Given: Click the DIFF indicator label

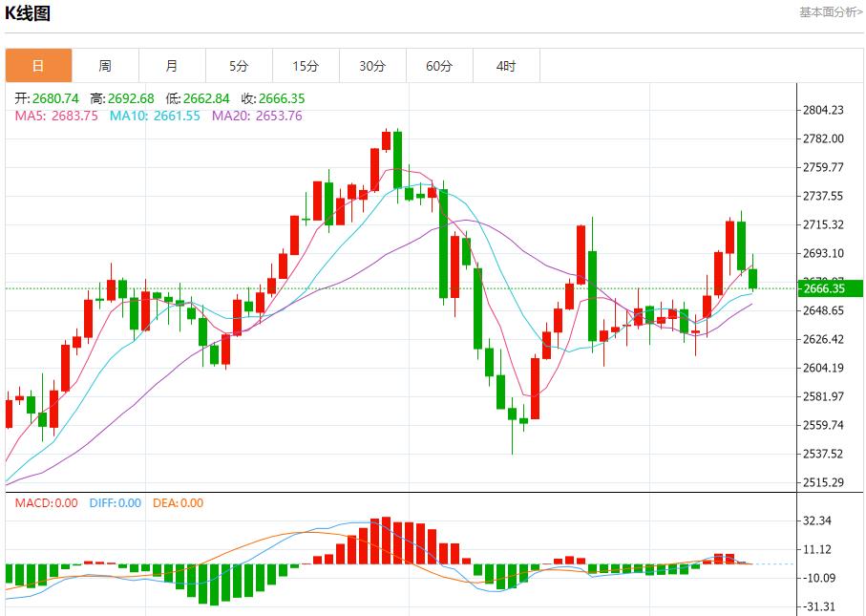Looking at the screenshot, I should (115, 502).
